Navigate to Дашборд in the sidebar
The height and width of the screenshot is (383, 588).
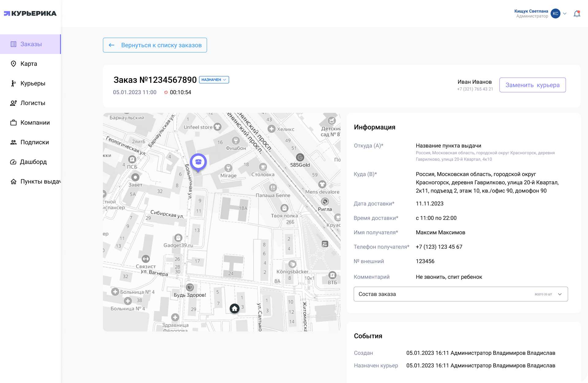(x=33, y=162)
